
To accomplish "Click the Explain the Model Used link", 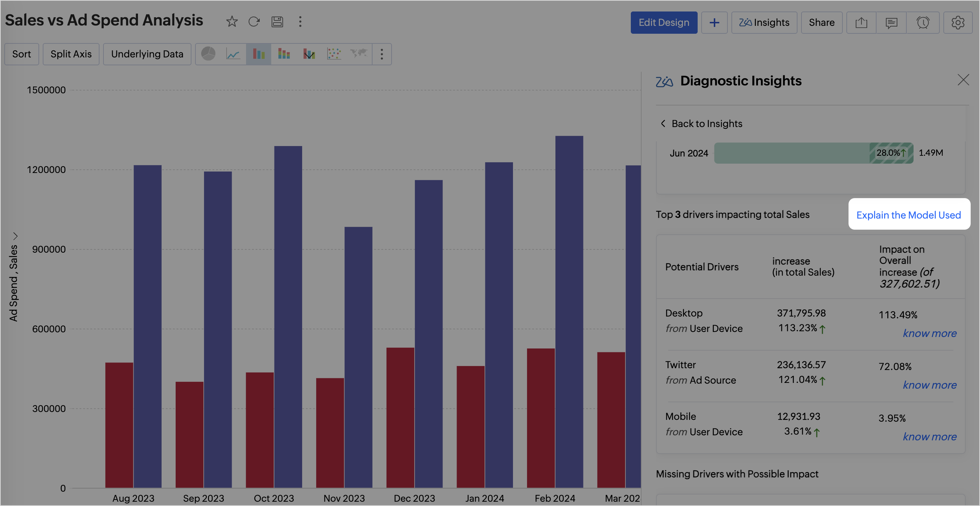I will tap(908, 215).
